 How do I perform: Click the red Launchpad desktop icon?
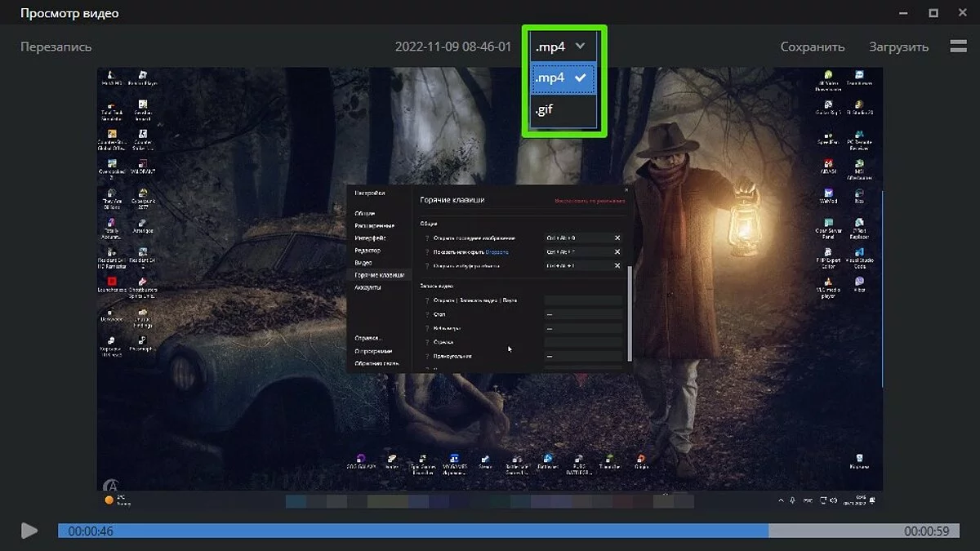click(111, 280)
